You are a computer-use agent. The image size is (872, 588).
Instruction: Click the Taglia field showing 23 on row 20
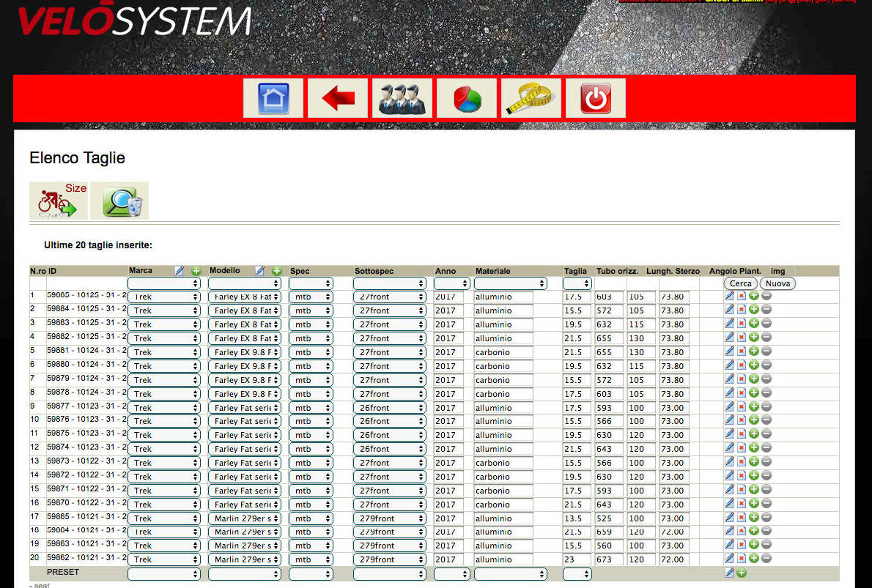tap(576, 559)
